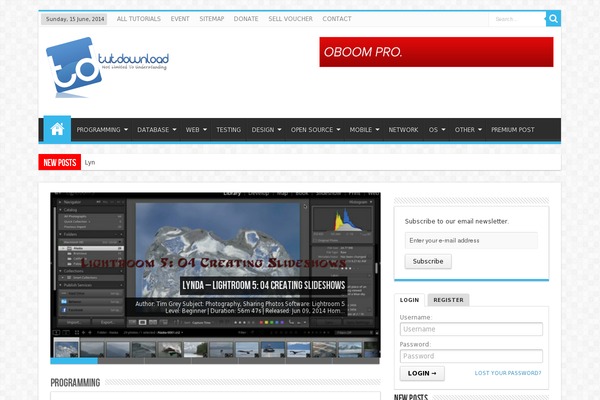Open Lynda Lightroom 5 Creating Slideshows title

[x=264, y=286]
